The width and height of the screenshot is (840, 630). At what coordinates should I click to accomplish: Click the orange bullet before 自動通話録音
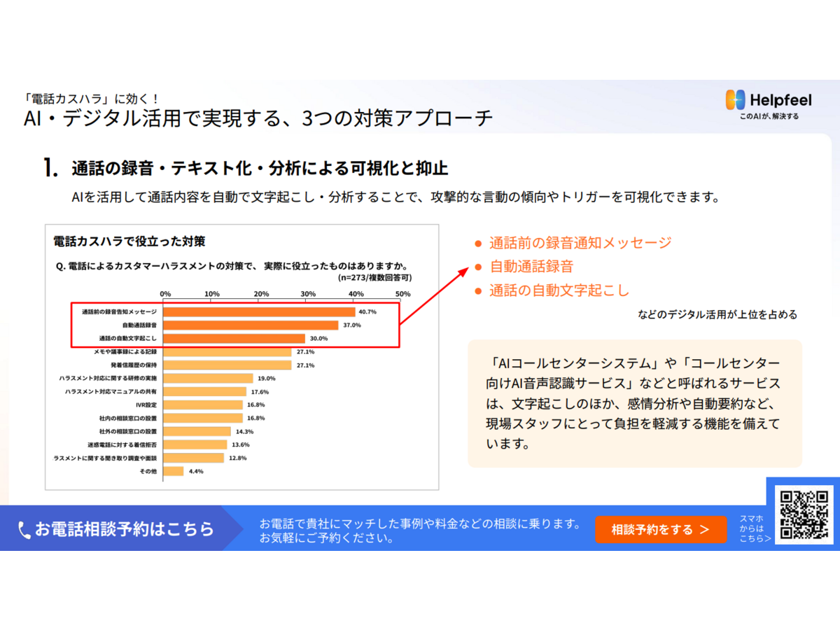coord(479,267)
